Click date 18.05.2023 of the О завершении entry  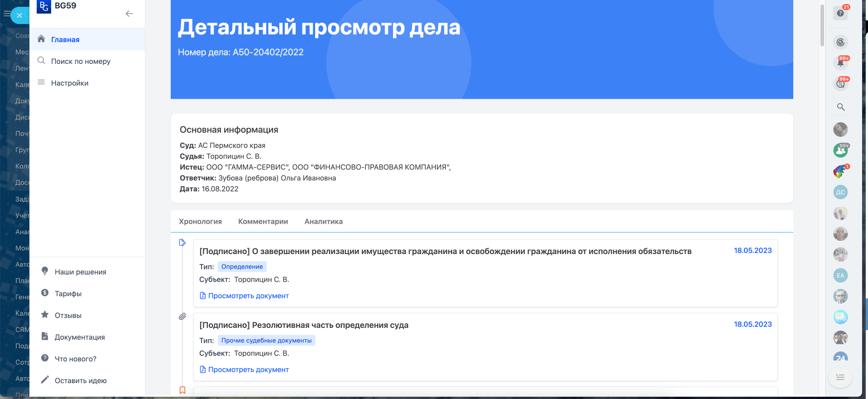tap(753, 250)
